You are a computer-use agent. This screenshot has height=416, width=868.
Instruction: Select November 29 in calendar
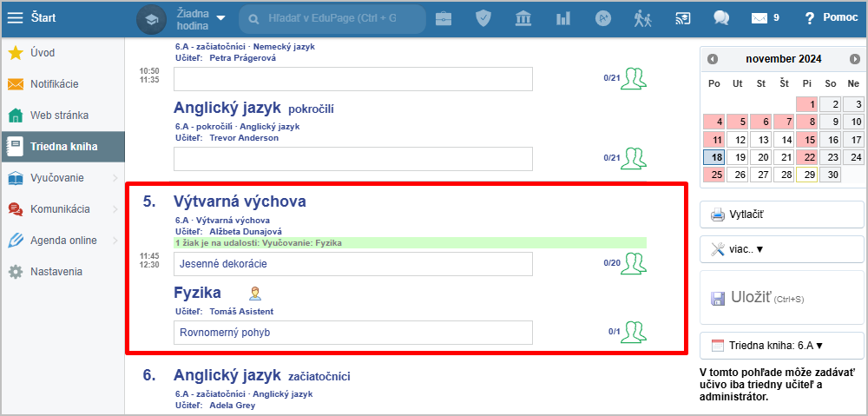[806, 175]
